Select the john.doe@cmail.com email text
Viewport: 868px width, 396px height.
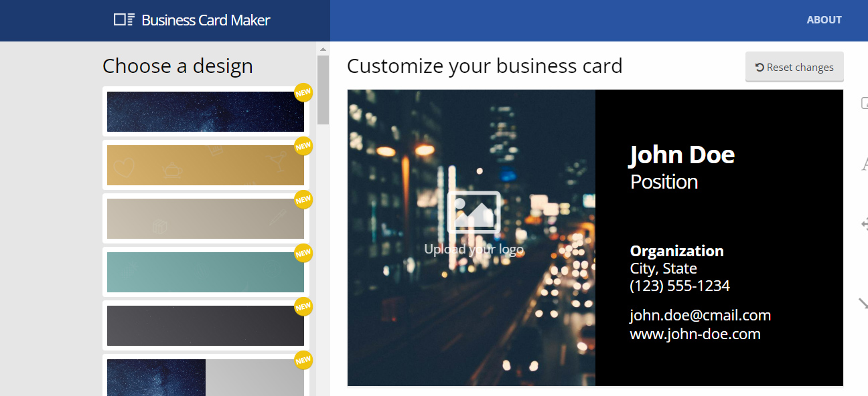(x=700, y=315)
